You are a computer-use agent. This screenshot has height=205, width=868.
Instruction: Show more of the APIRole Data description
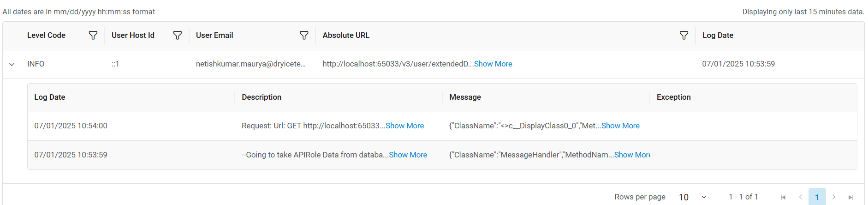[x=408, y=155]
